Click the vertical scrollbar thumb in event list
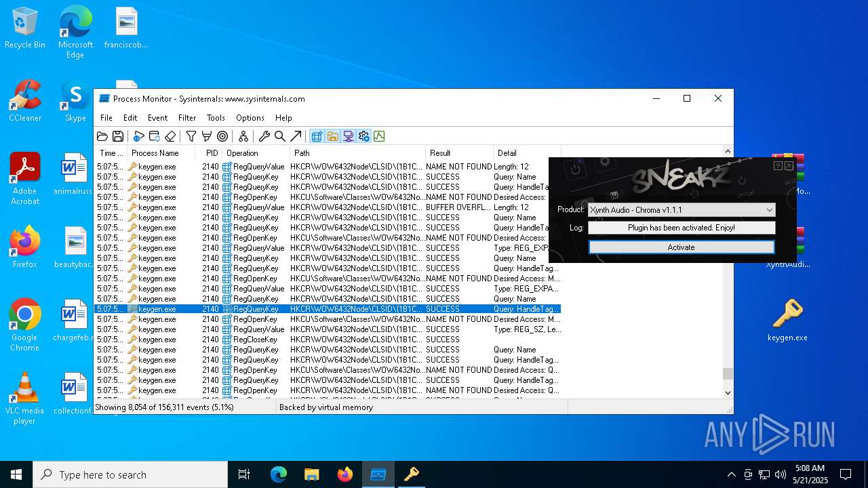The height and width of the screenshot is (488, 868). pos(728,373)
